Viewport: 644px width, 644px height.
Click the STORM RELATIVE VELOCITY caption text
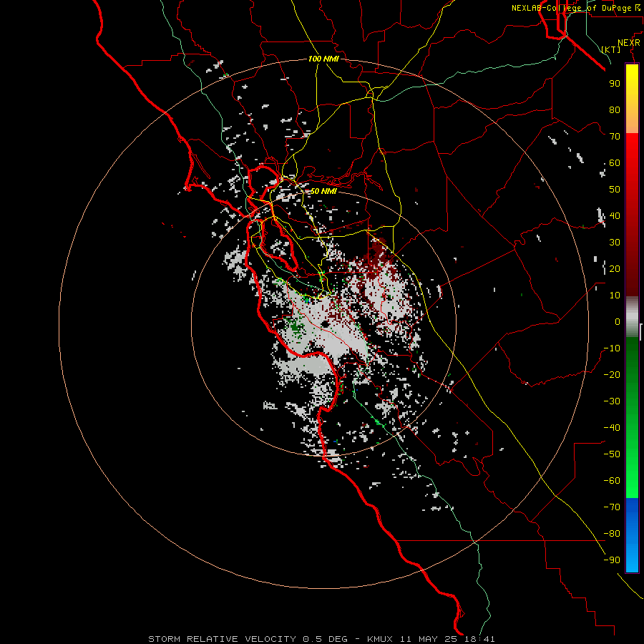[223, 639]
